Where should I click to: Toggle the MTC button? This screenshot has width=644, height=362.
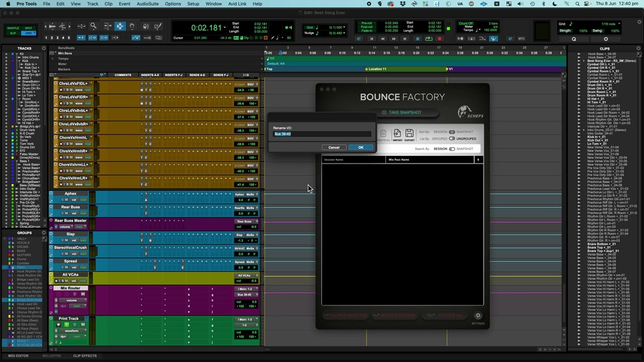tap(521, 38)
